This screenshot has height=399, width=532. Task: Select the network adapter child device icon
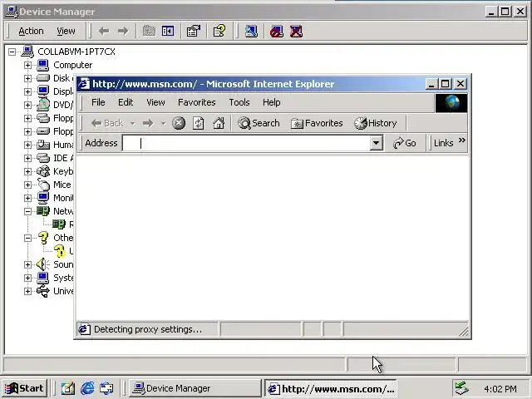click(59, 224)
